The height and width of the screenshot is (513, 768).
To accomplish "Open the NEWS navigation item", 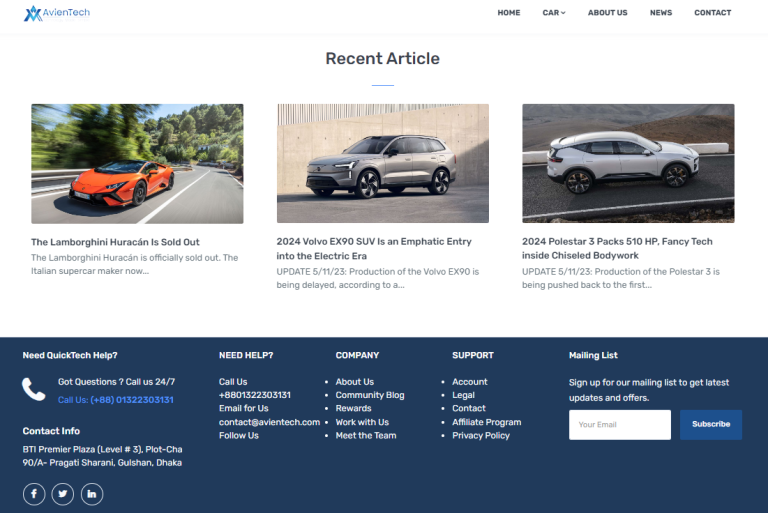I will (x=660, y=13).
